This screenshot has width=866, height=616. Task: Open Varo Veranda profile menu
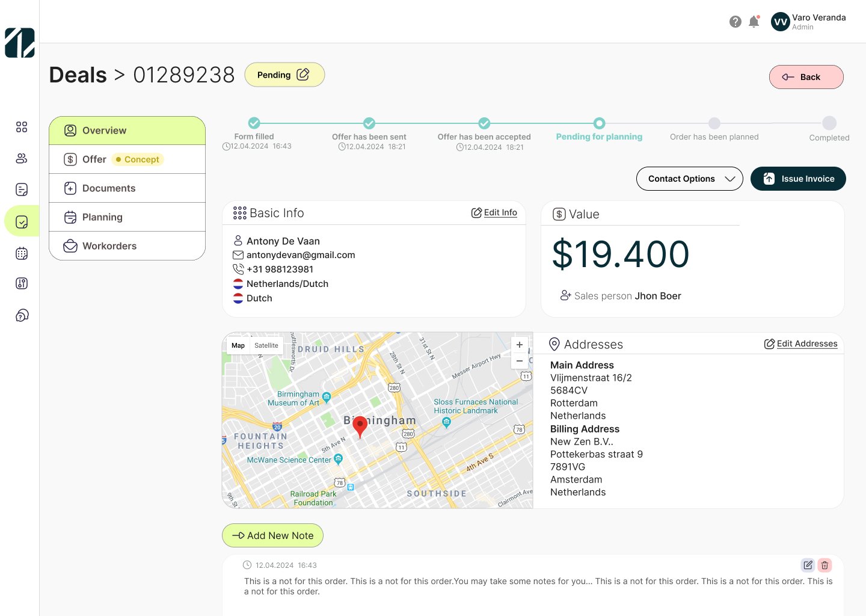pyautogui.click(x=808, y=22)
